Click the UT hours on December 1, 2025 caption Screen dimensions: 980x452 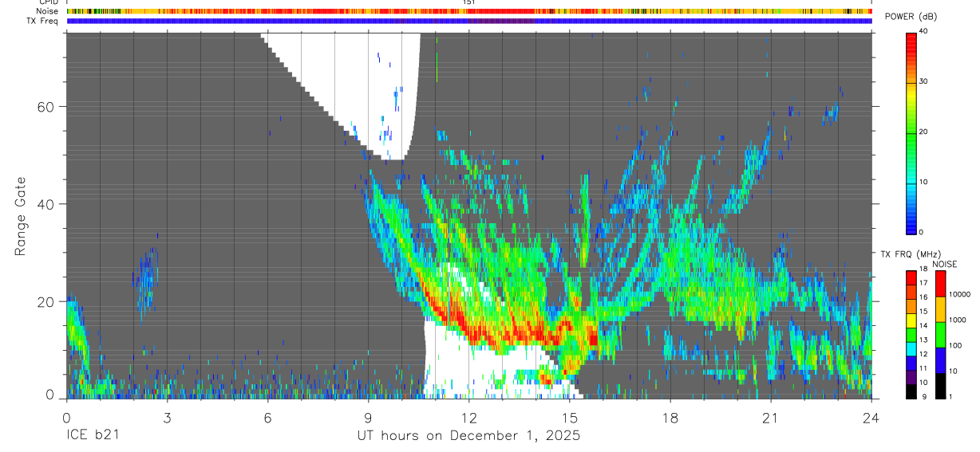coord(468,436)
